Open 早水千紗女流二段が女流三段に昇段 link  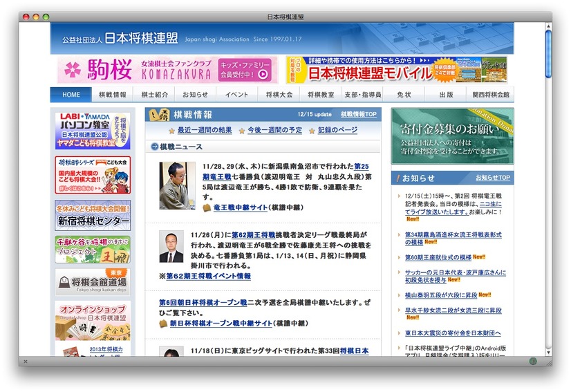453,310
